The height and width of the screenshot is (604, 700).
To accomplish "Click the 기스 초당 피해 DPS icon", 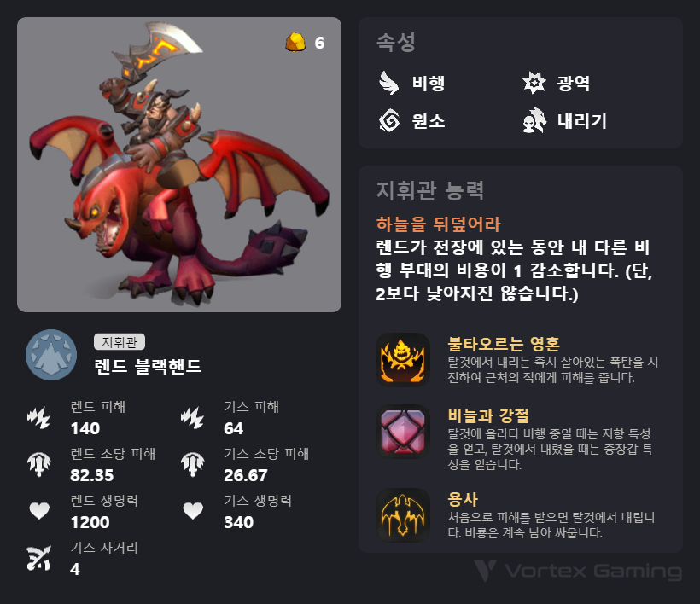I will (x=192, y=464).
